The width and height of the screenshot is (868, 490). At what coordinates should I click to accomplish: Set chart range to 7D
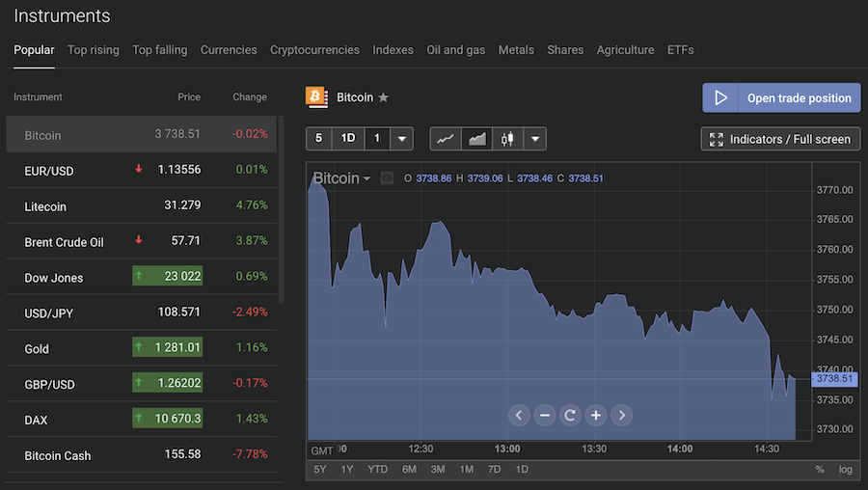click(495, 470)
